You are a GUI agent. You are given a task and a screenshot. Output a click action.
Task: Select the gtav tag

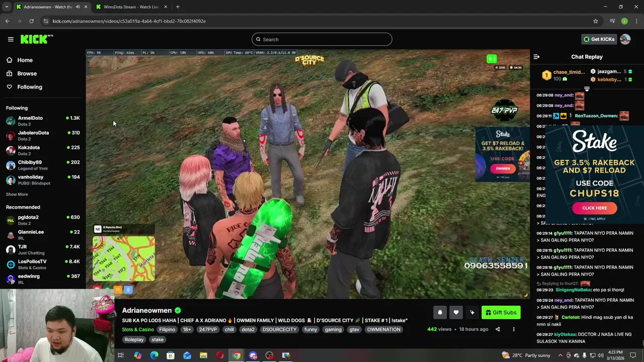tap(354, 329)
